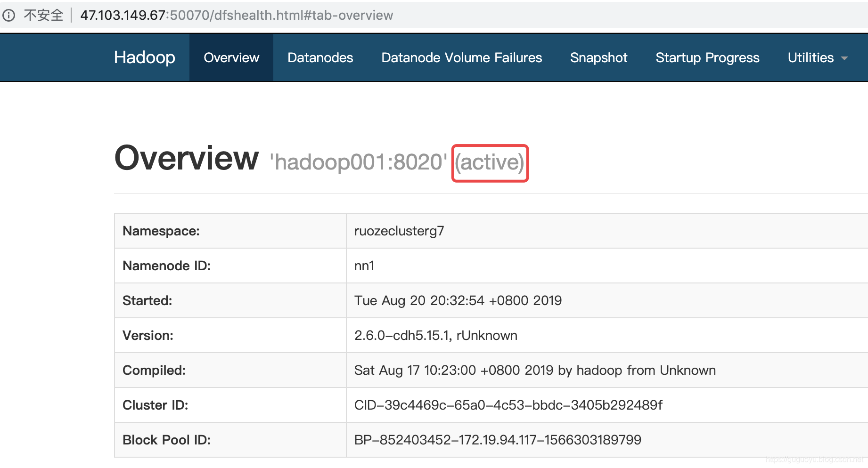Click the Namenode ID: label cell
The width and height of the screenshot is (868, 468).
(230, 266)
